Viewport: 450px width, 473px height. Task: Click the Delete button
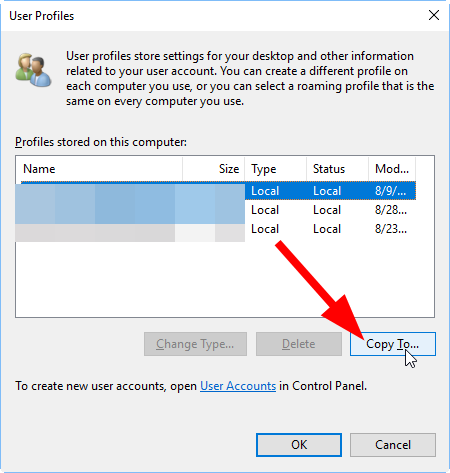tap(299, 344)
